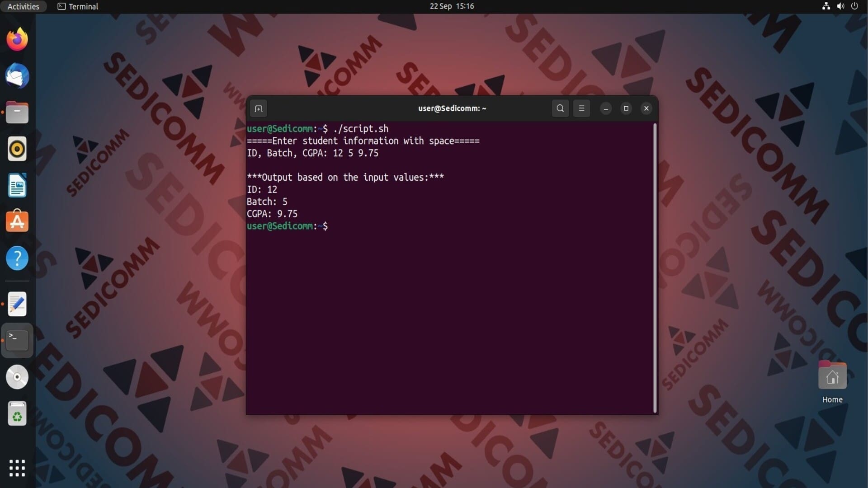Click the 'ID: 12' output line

[262, 190]
